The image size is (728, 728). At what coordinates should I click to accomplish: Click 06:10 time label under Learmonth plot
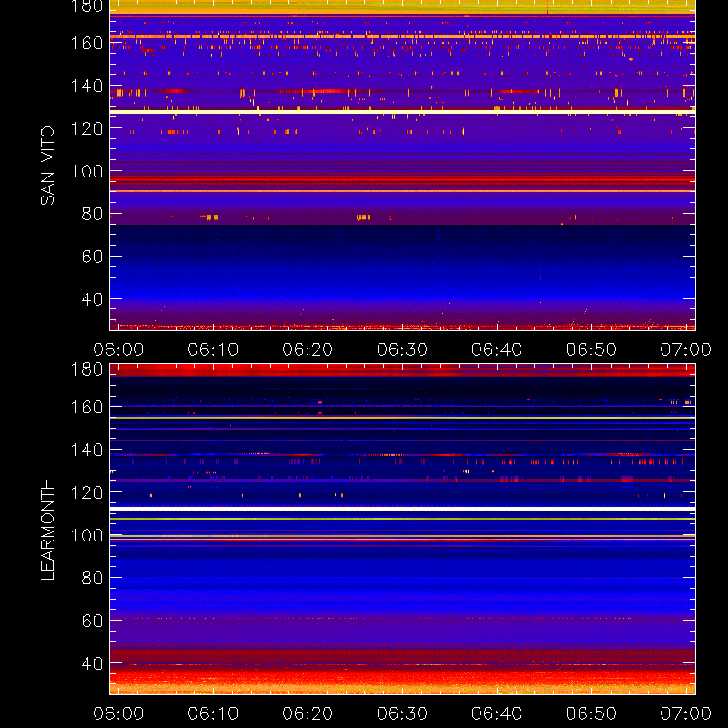point(213,713)
